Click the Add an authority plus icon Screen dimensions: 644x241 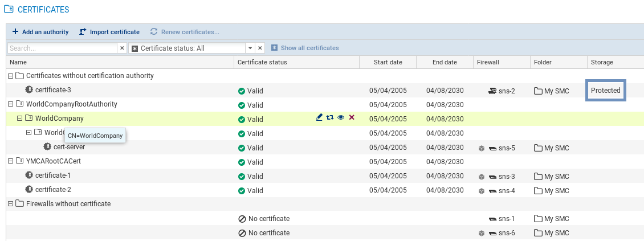(15, 32)
